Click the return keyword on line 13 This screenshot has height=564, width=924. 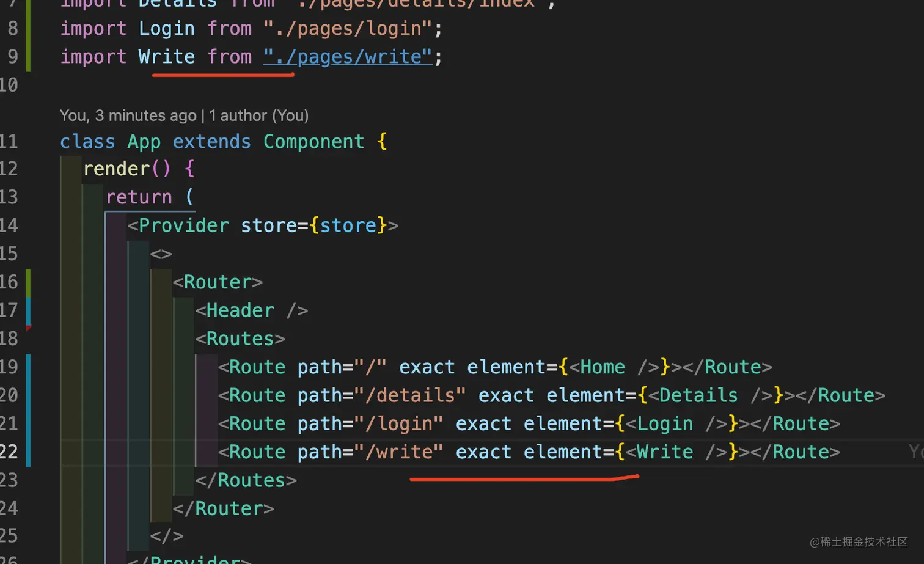pyautogui.click(x=139, y=197)
